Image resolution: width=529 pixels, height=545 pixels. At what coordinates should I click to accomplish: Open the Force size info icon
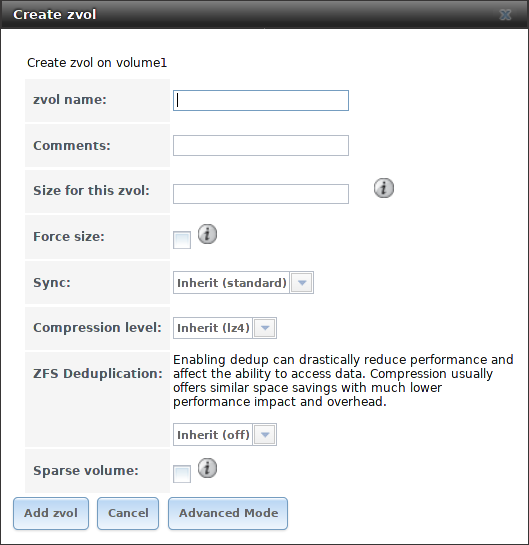207,234
